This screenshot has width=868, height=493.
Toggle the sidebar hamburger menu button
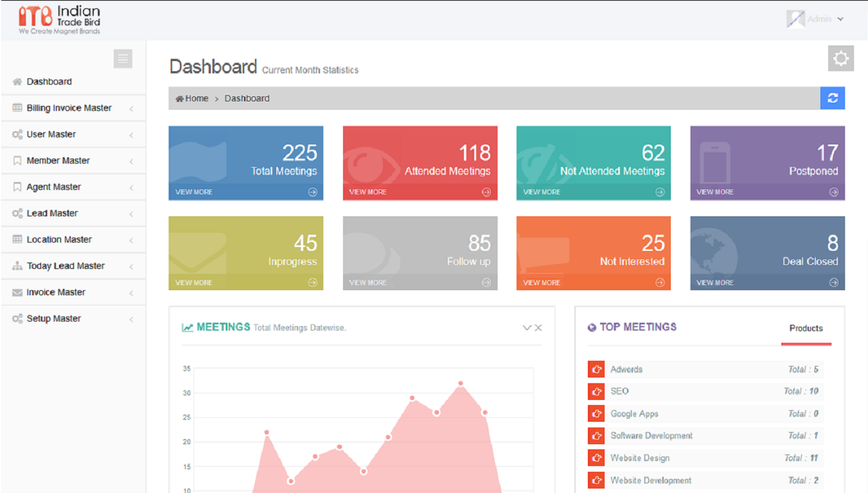pos(123,59)
